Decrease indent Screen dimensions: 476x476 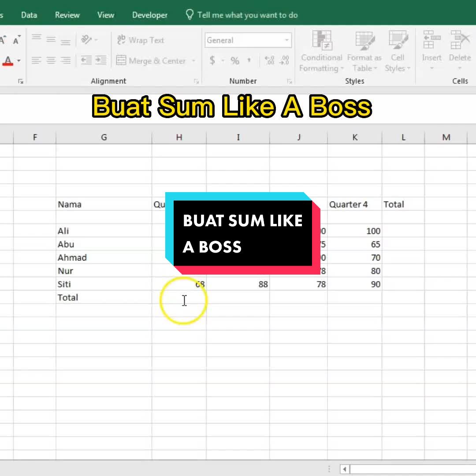[x=86, y=60]
